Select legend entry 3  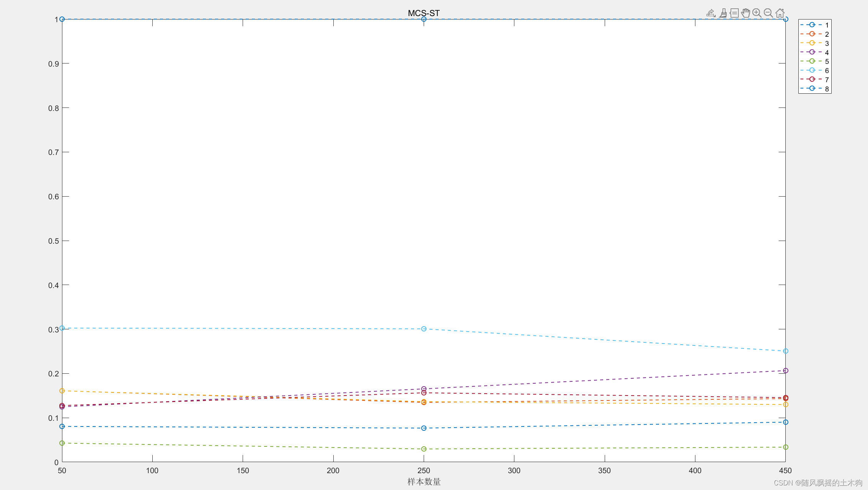coord(815,43)
